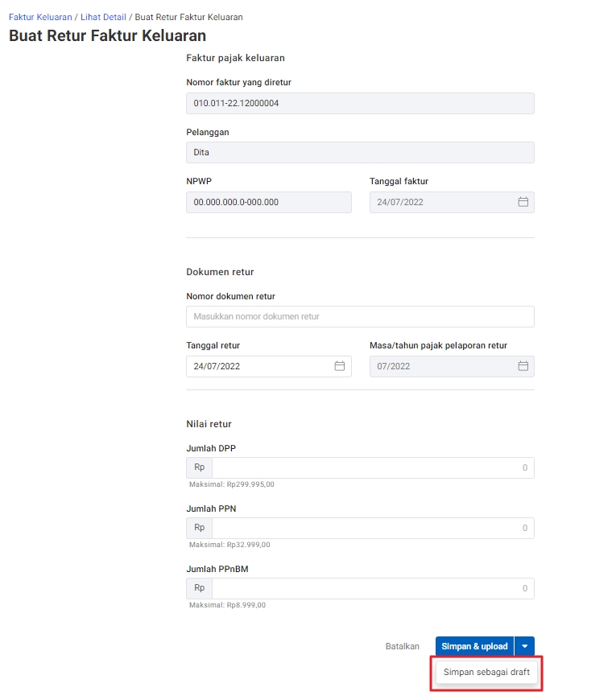616x700 pixels.
Task: Click the Rp prefix of Jumlah DPP
Action: pos(199,467)
